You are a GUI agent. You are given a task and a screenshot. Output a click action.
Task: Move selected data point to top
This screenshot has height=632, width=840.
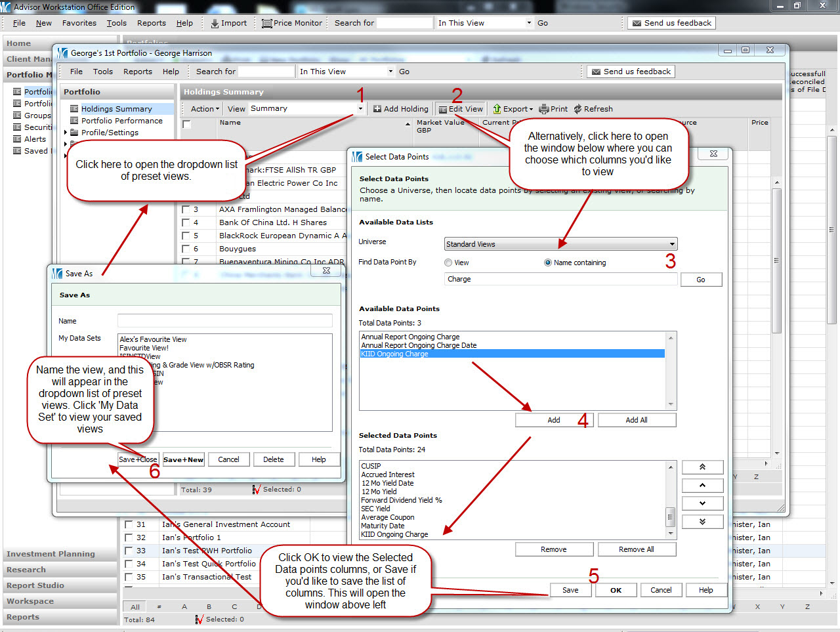702,467
